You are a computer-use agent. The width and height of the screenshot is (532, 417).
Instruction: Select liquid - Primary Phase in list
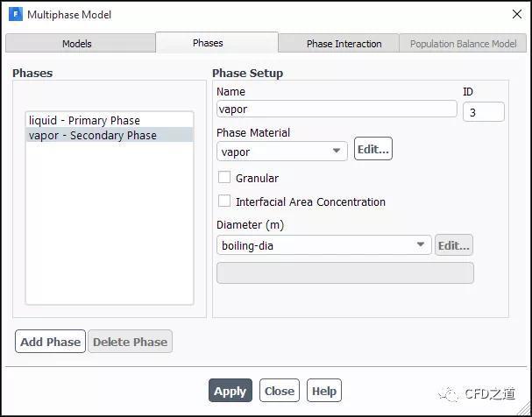tap(84, 121)
